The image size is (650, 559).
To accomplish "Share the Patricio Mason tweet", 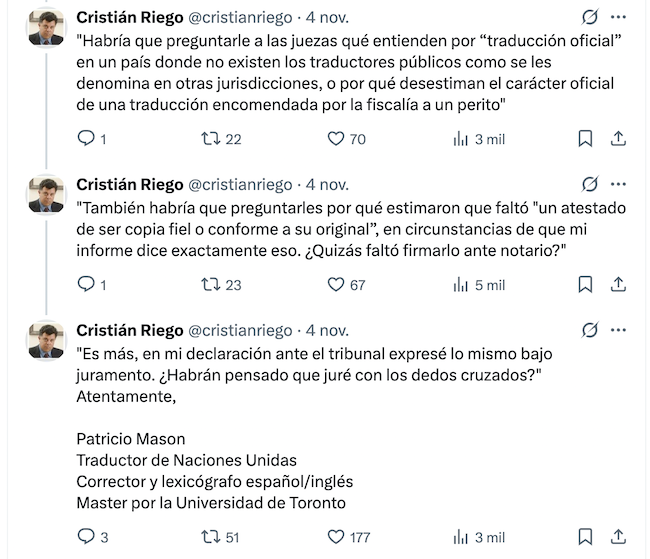I will (618, 537).
